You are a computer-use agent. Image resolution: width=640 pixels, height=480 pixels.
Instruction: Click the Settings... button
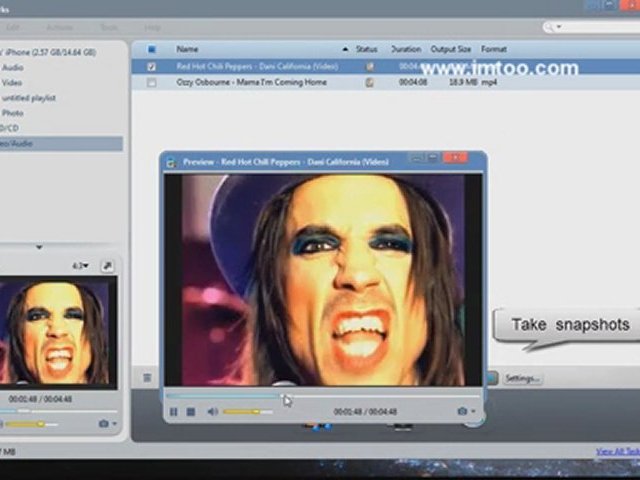click(522, 379)
